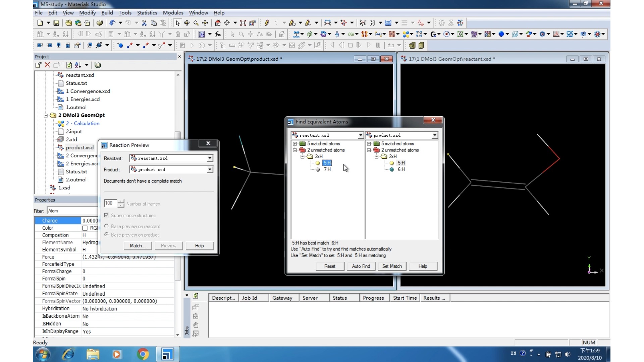Click the Fit to View icon
Viewport: 644px width, 362px height.
(243, 23)
